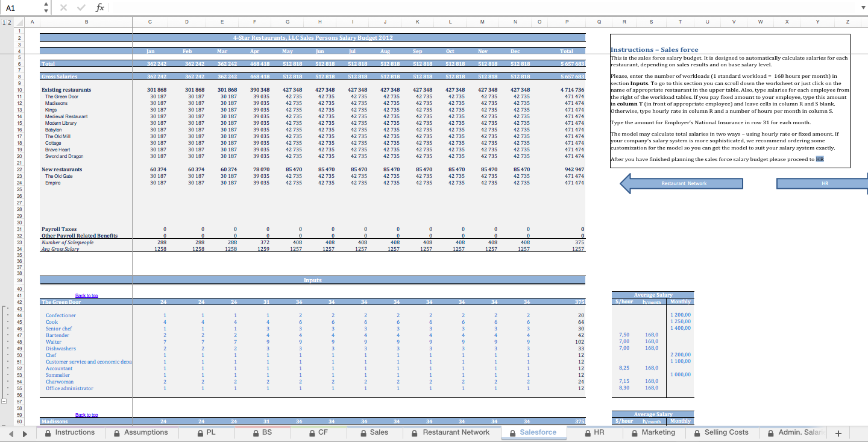Show outline level 1
Image resolution: width=868 pixels, height=442 pixels.
(x=4, y=22)
